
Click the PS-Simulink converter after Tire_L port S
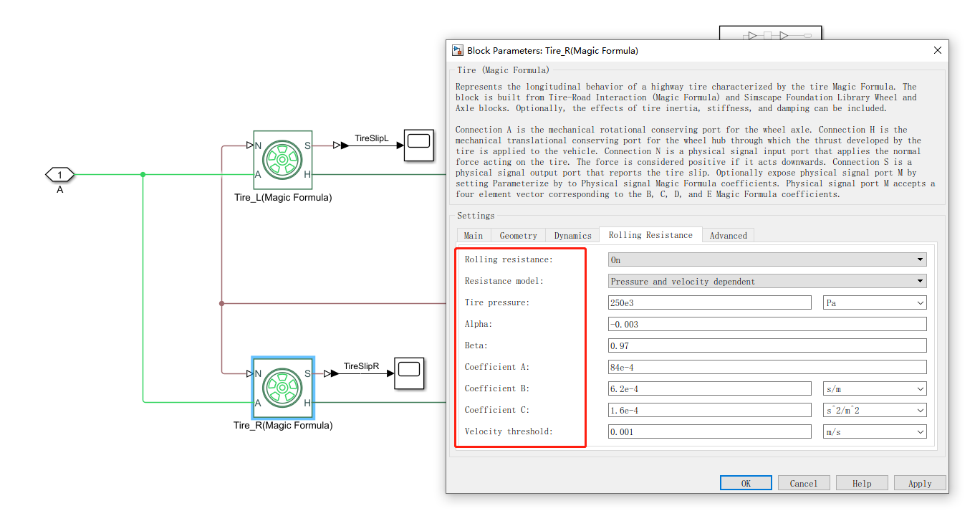340,145
